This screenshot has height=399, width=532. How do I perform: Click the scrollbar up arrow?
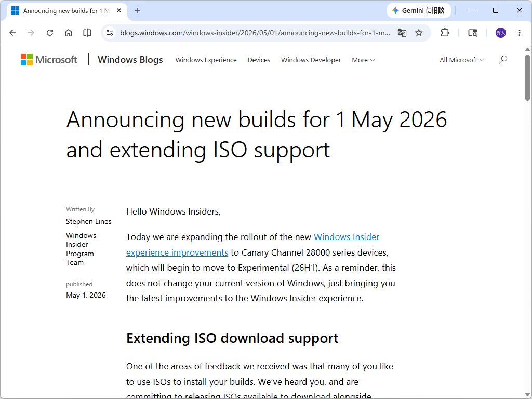pyautogui.click(x=527, y=49)
